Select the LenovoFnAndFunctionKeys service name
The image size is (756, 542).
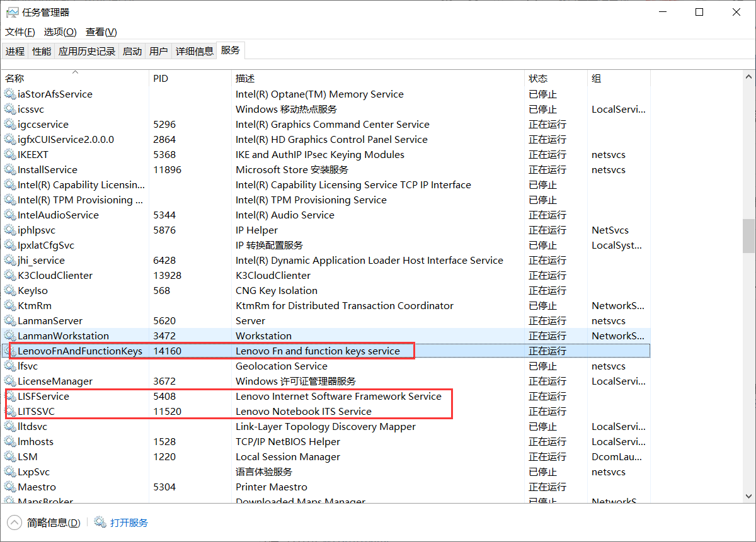tap(80, 351)
